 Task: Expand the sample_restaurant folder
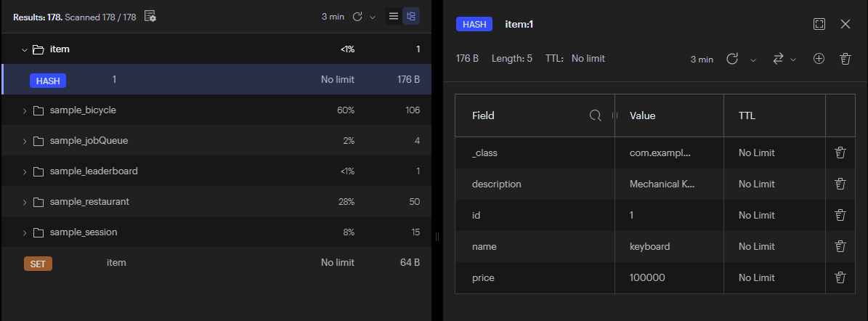(25, 201)
